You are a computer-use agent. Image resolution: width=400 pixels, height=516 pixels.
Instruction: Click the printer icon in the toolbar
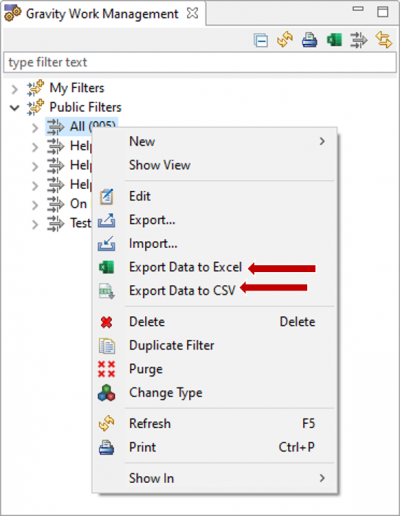tap(309, 40)
